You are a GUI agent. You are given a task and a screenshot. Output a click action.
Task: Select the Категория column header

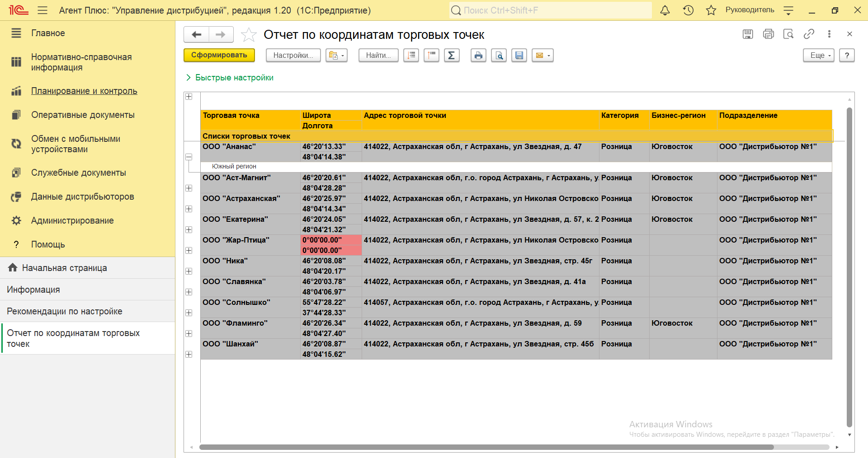tap(624, 120)
